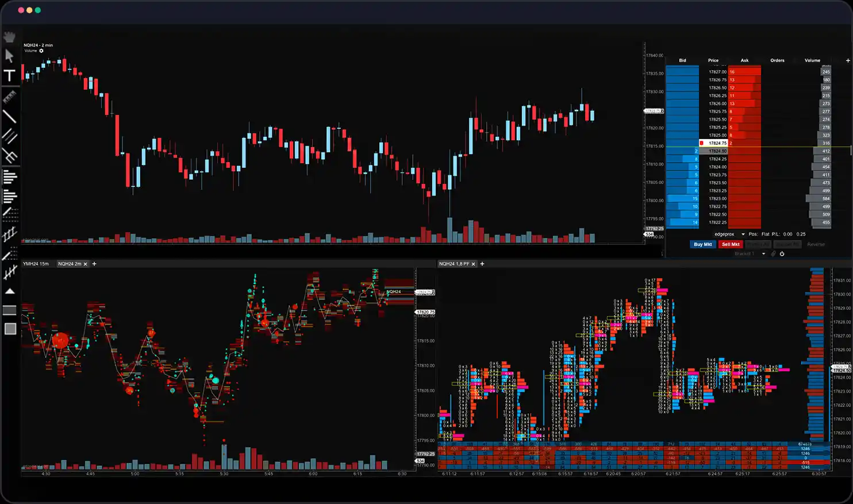Select the parallel channel tool
The height and width of the screenshot is (504, 853).
click(10, 136)
